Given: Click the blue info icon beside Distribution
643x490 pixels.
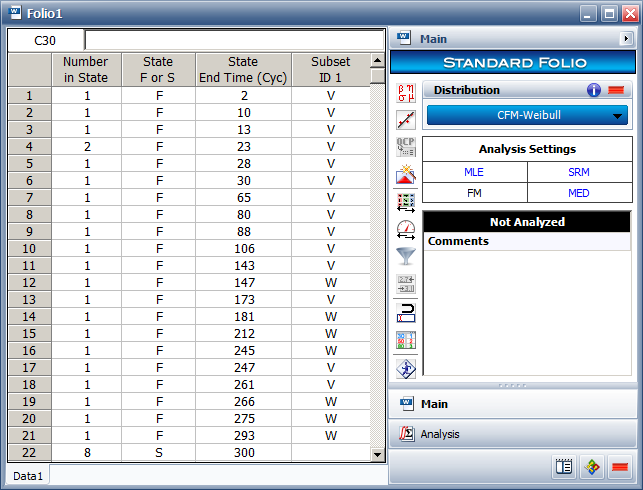Looking at the screenshot, I should click(x=594, y=90).
